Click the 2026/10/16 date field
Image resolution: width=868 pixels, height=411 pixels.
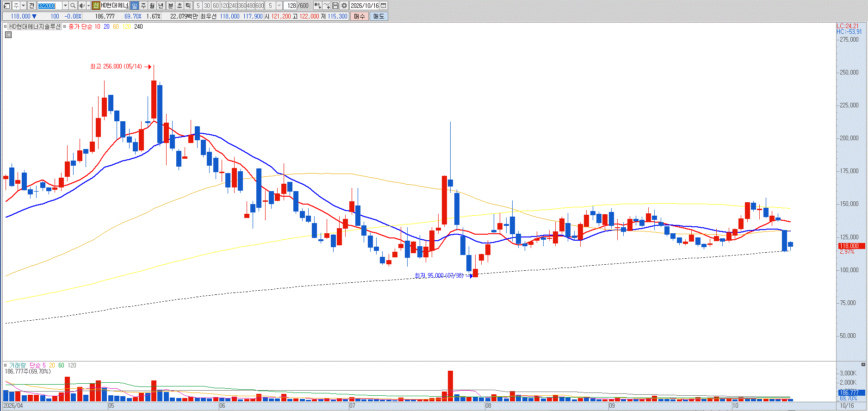click(365, 6)
